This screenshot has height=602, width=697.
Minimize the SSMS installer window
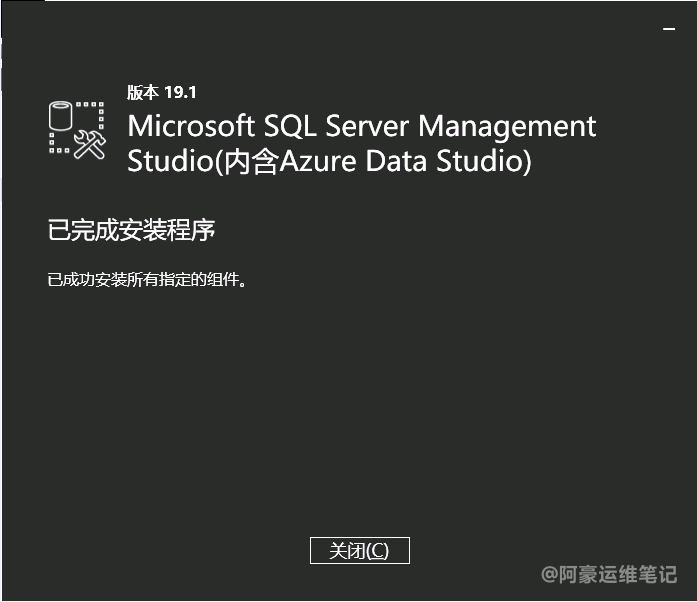(669, 29)
